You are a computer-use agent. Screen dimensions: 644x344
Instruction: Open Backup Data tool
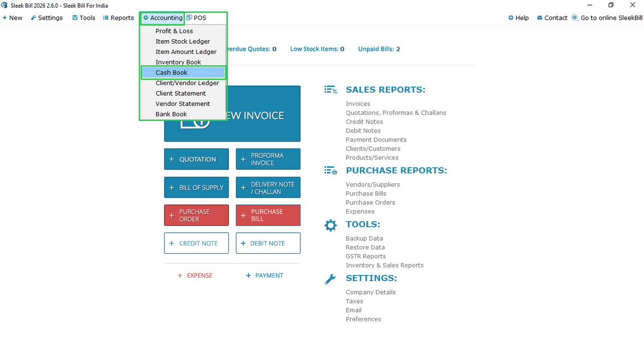click(x=364, y=238)
